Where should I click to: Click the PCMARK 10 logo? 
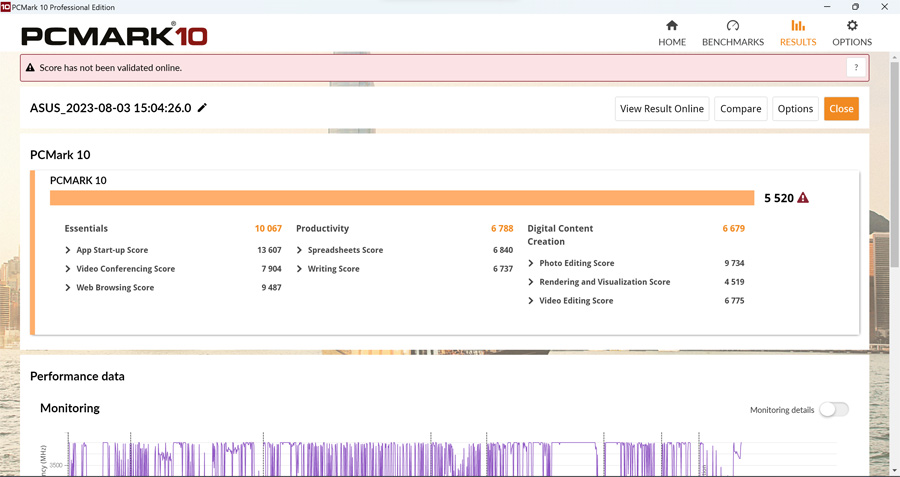[x=114, y=34]
